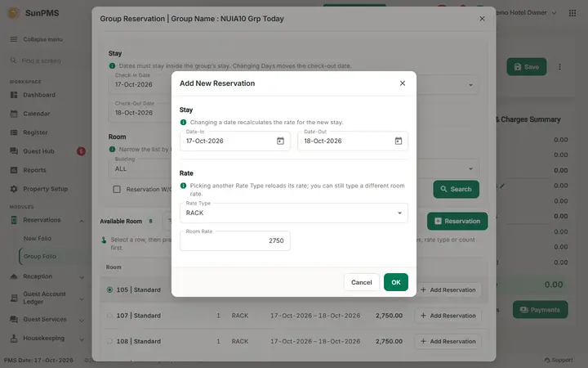Select room 105 Standard radio button
This screenshot has width=588, height=368.
[x=109, y=289]
